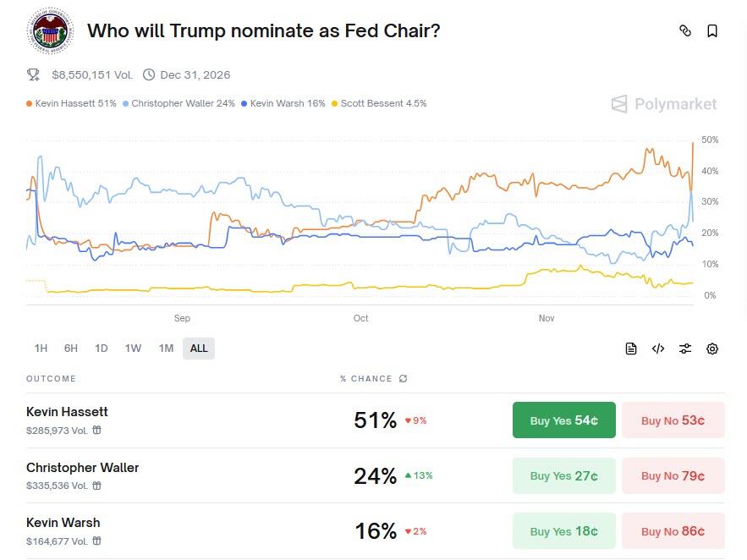Select the 1W time range

pos(133,349)
